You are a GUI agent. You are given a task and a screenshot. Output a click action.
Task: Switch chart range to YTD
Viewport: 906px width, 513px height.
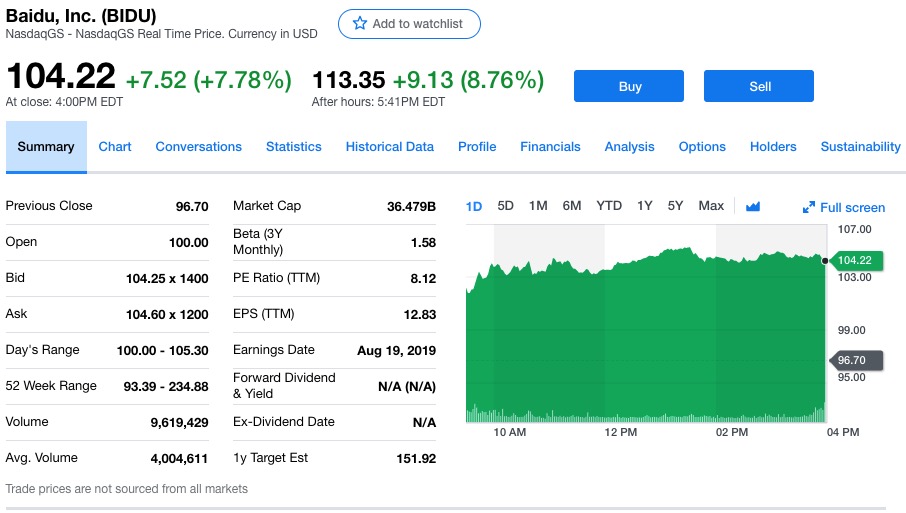(x=609, y=206)
